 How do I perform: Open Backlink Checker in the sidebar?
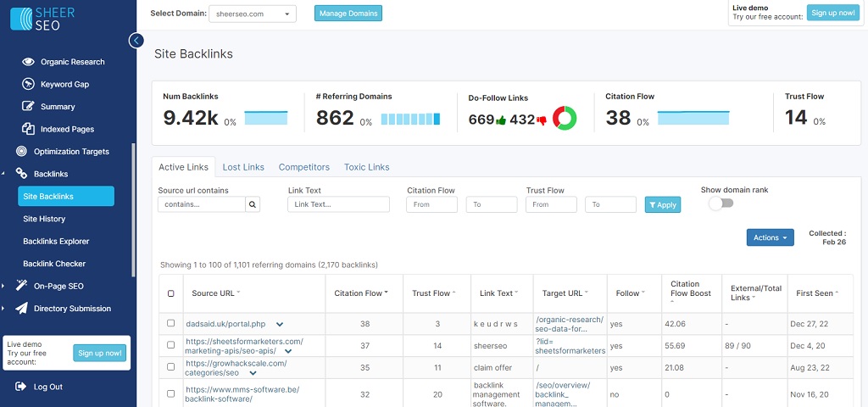54,264
